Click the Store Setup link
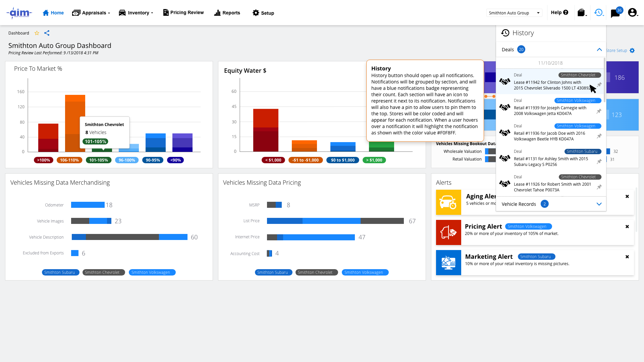644x362 pixels. [x=616, y=51]
